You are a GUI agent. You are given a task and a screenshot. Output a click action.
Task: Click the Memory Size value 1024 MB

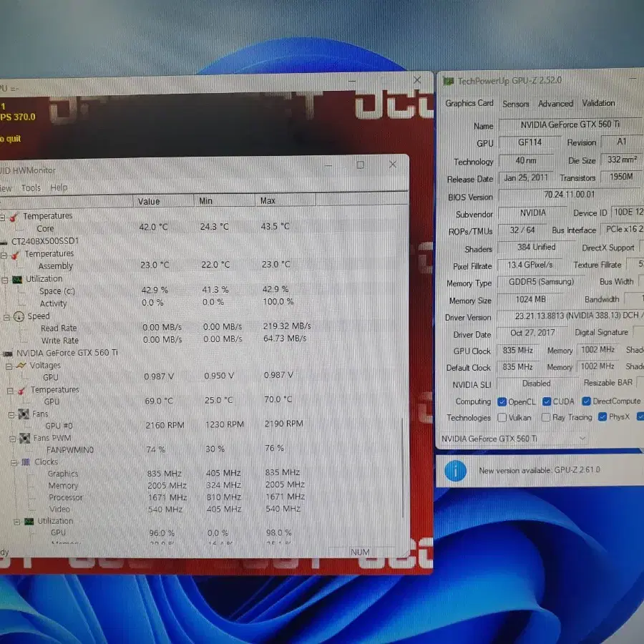pos(531,299)
